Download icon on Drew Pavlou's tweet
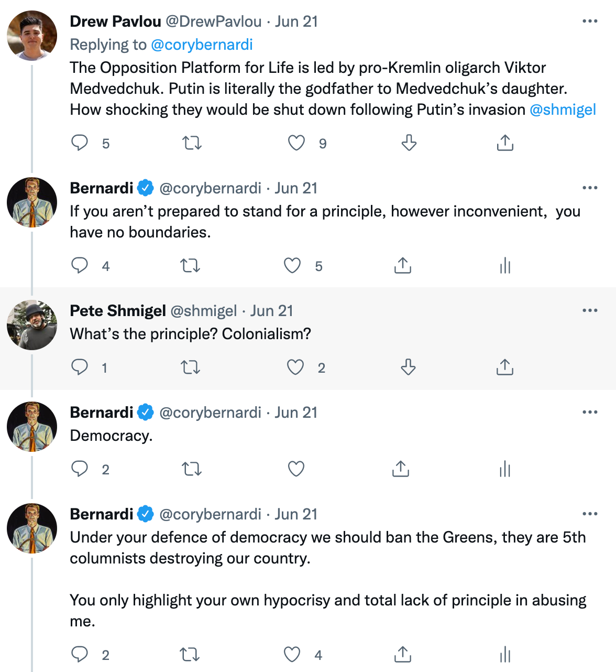The height and width of the screenshot is (672, 616). pos(409,143)
